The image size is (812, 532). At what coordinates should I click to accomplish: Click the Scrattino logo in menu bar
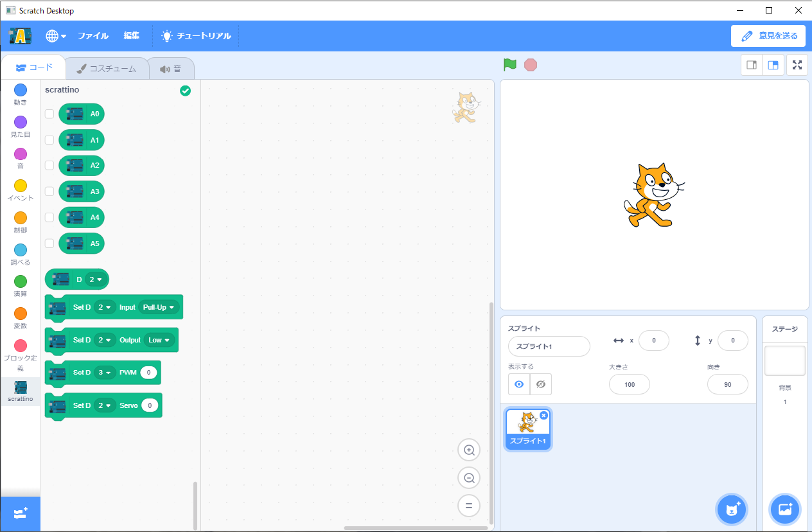click(x=21, y=36)
